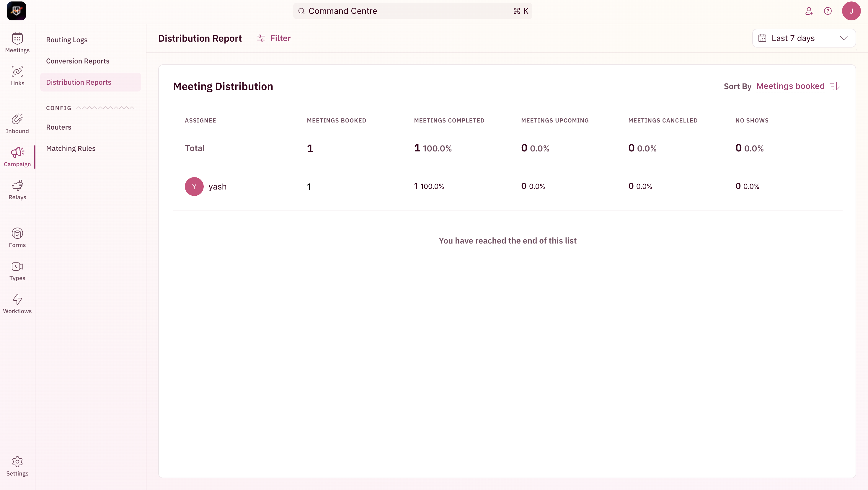Viewport: 868px width, 490px height.
Task: Click yash's 1 100.0% completed value
Action: [x=429, y=186]
